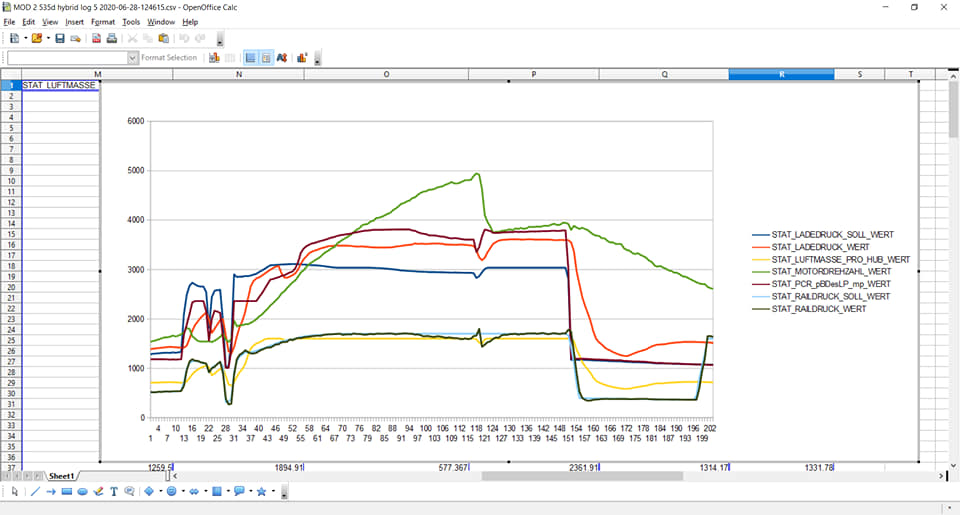The height and width of the screenshot is (515, 960).
Task: Click the Format Selection button
Action: [169, 58]
